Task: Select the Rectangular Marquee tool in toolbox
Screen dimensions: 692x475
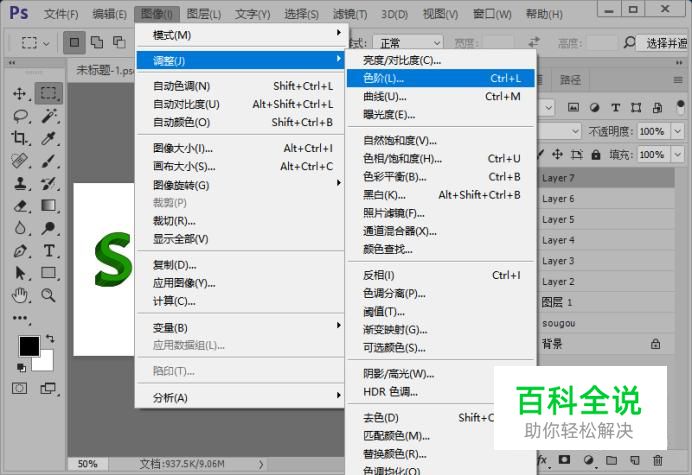Action: point(49,93)
